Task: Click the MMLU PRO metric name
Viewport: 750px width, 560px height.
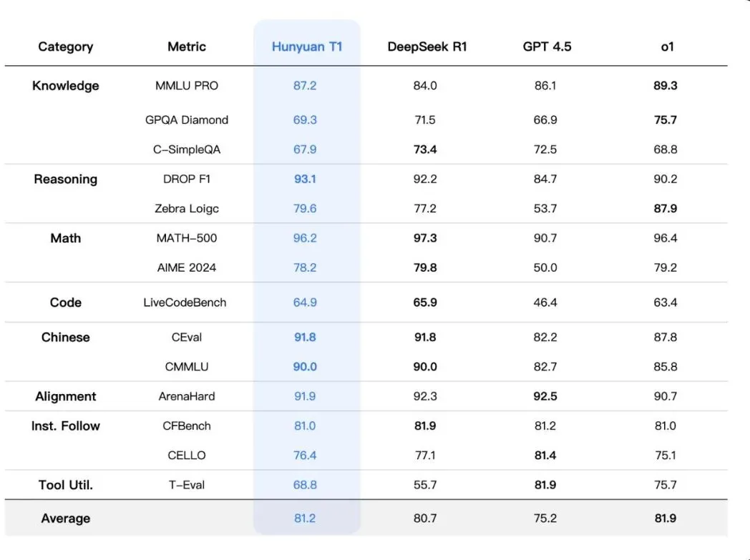Action: point(187,86)
